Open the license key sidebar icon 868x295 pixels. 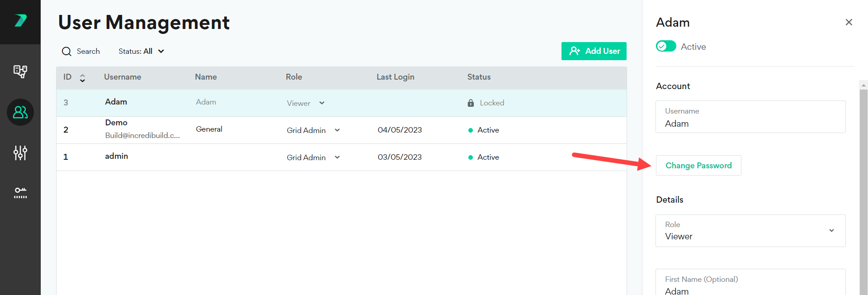pyautogui.click(x=20, y=193)
